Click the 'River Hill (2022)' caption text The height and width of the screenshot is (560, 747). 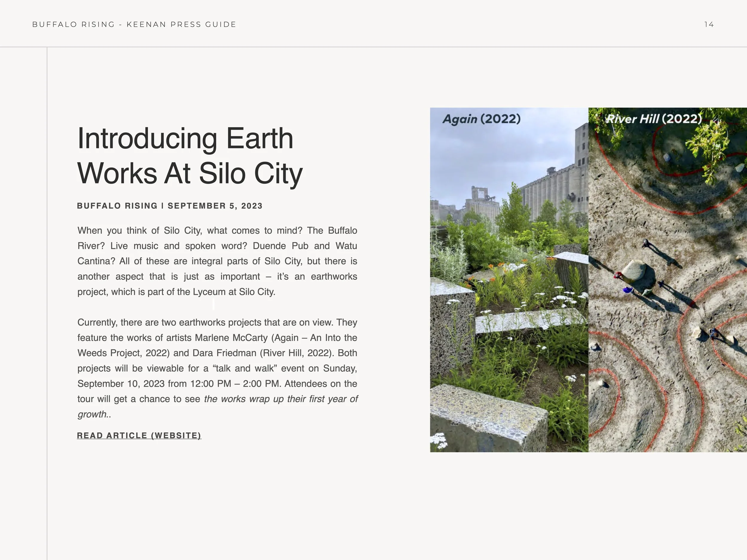[x=653, y=119]
